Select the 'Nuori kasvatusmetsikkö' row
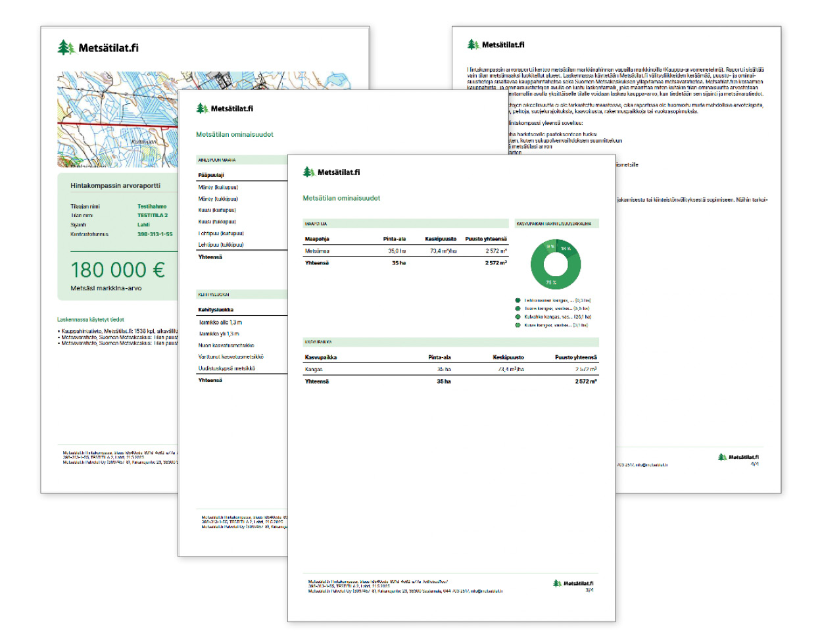This screenshot has width=822, height=644. pos(226,345)
